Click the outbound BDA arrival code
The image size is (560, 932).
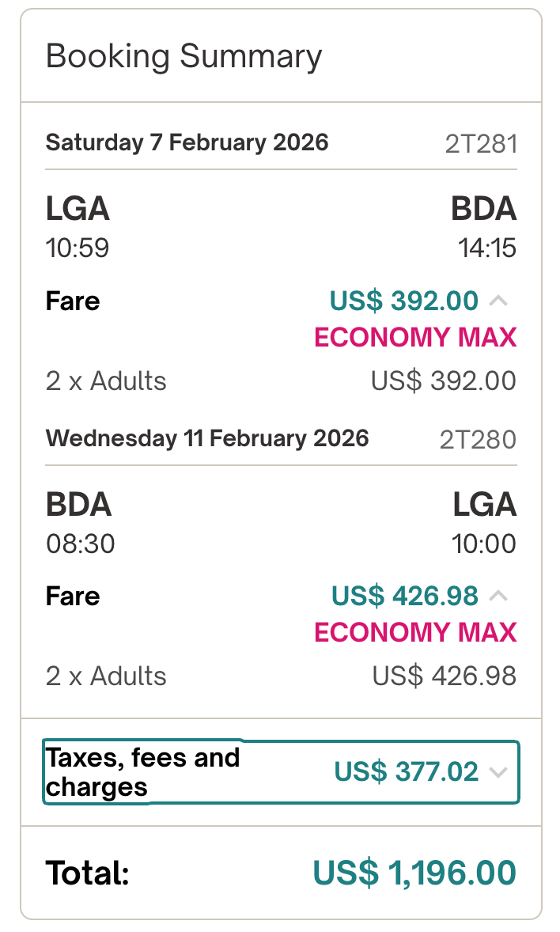pyautogui.click(x=483, y=210)
